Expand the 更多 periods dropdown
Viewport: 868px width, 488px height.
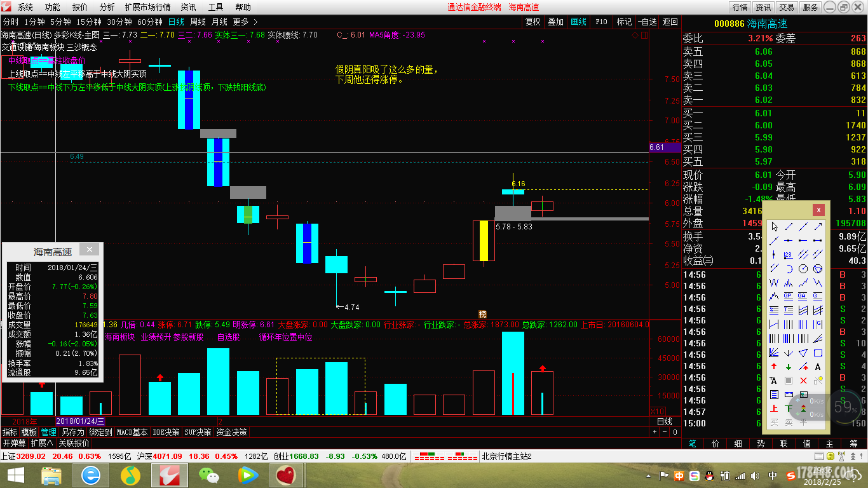244,22
